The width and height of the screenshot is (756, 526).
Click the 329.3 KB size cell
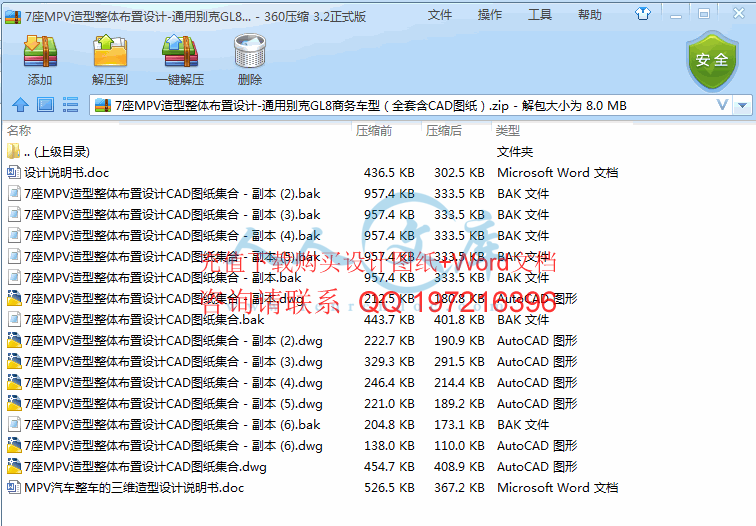click(389, 362)
